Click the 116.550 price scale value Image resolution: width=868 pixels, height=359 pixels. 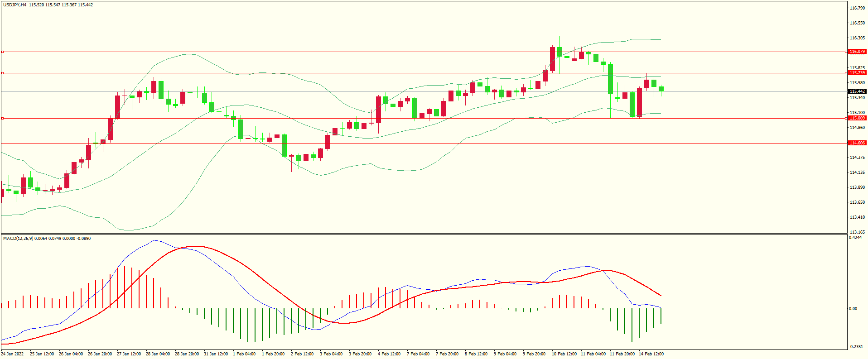click(x=858, y=23)
